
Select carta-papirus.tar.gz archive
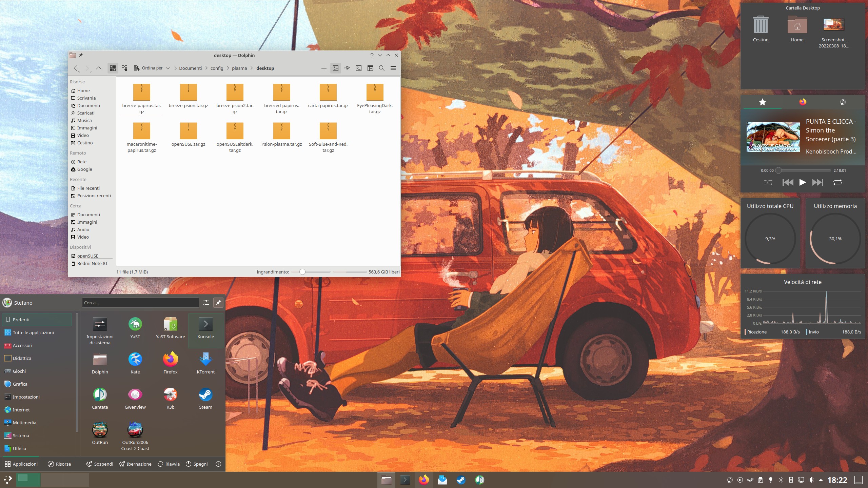point(328,96)
